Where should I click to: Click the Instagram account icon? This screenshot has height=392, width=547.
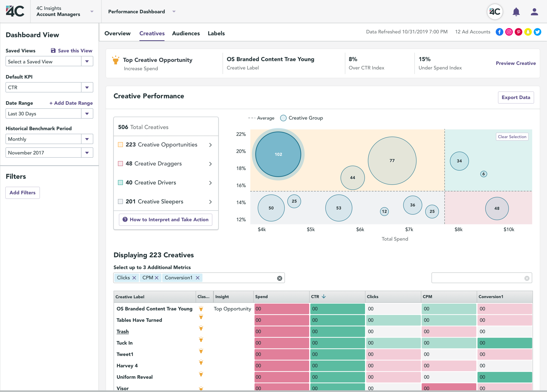509,32
